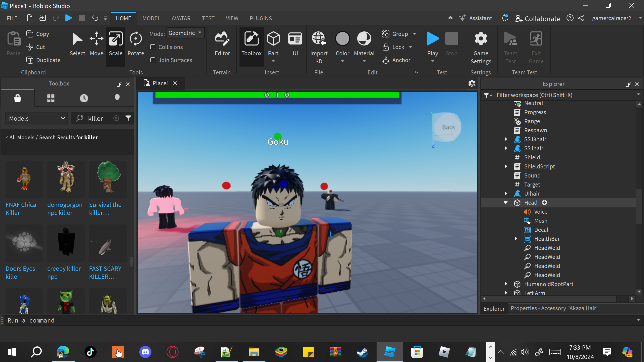Expand the HealthBar item in Explorer

tap(516, 239)
